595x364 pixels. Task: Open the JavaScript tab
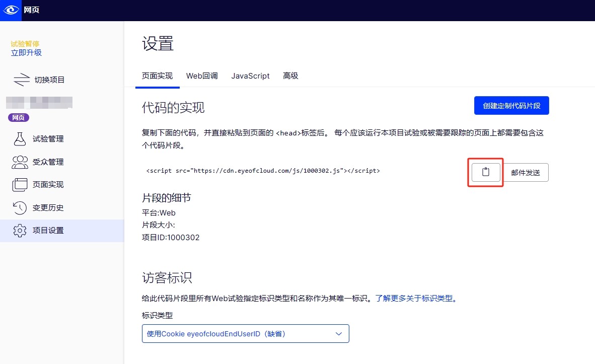point(251,76)
